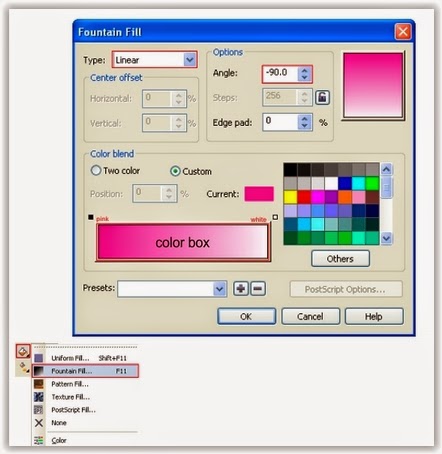The image size is (442, 454).
Task: Open the Presets dropdown list
Action: (219, 289)
